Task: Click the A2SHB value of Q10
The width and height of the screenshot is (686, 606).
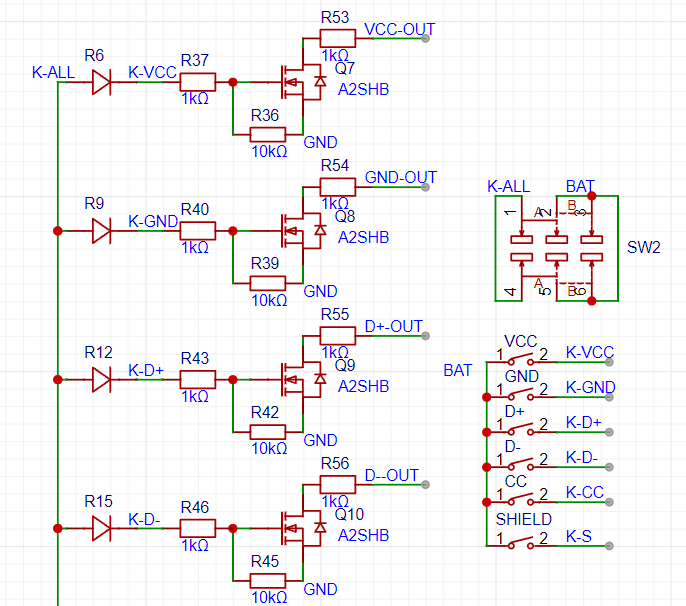Action: (x=364, y=535)
